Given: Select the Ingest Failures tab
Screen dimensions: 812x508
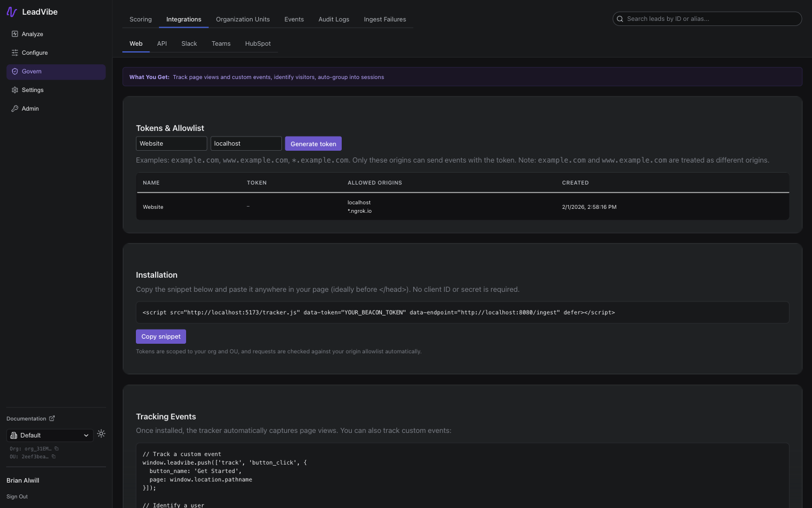Looking at the screenshot, I should [x=385, y=19].
